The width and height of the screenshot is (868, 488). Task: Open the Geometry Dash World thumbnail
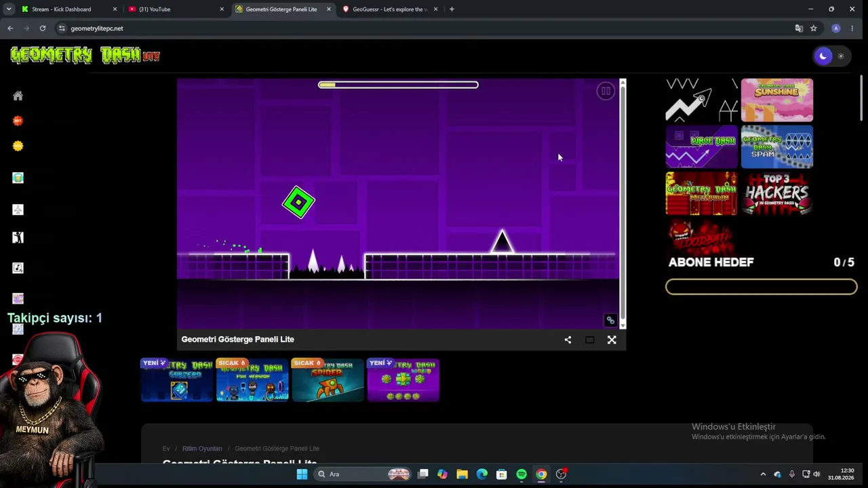[x=403, y=380]
